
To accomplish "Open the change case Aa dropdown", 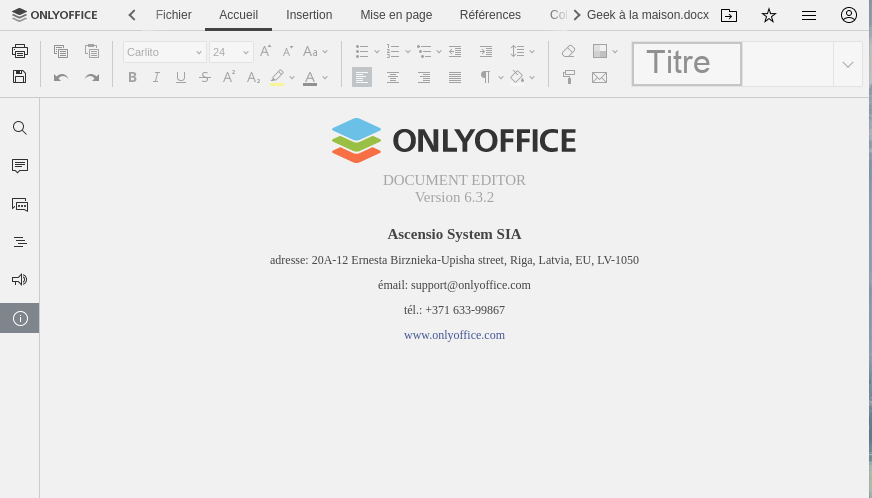I will pos(315,51).
